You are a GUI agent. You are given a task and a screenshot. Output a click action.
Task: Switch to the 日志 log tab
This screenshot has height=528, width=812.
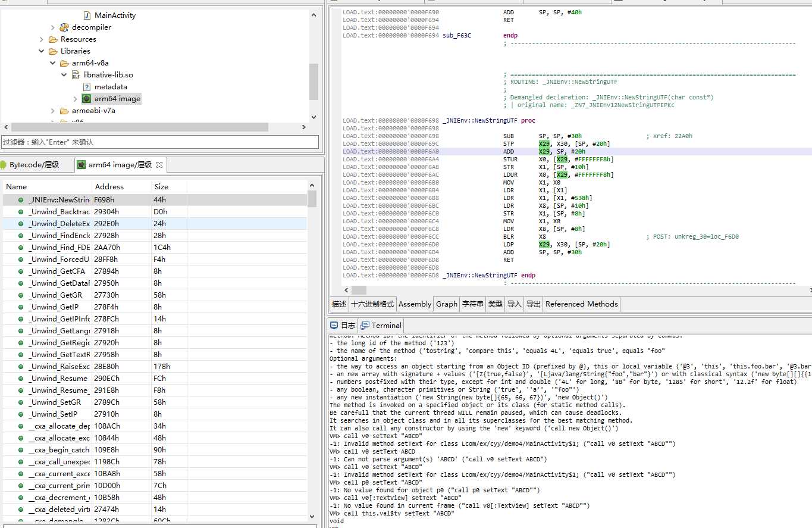[343, 326]
